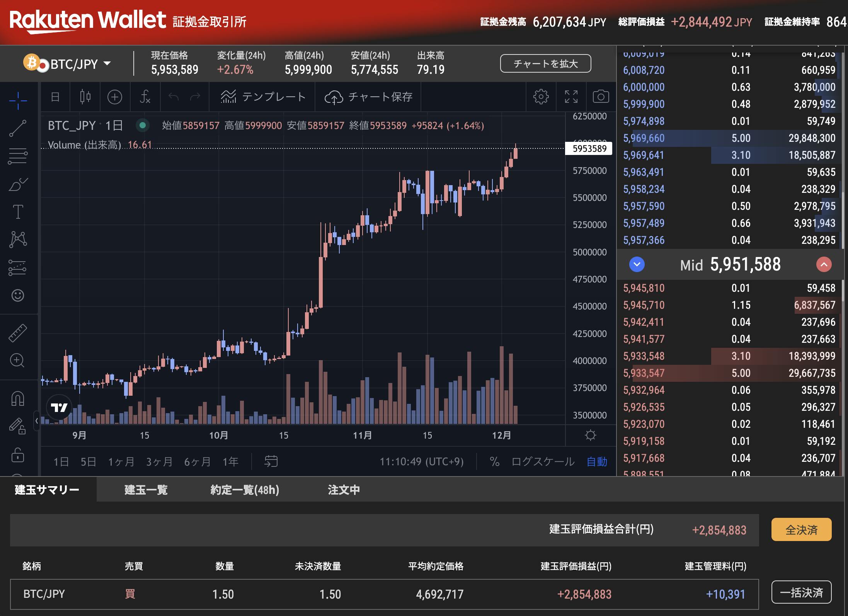Select the ruler measurement tool

pos(17,332)
